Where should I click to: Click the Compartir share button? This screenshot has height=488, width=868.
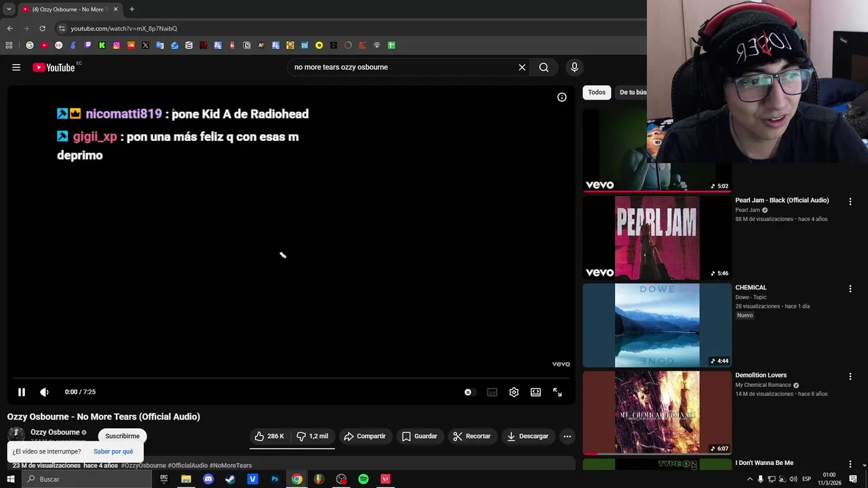pos(365,436)
